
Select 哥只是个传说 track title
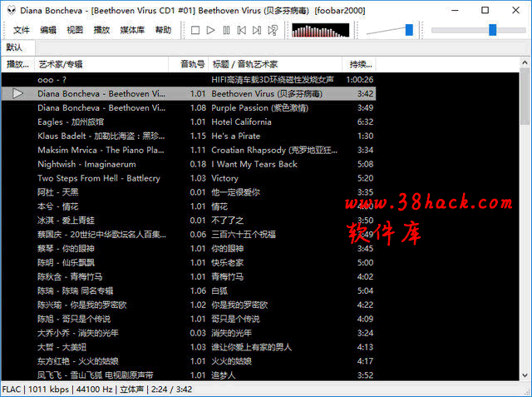pos(235,320)
